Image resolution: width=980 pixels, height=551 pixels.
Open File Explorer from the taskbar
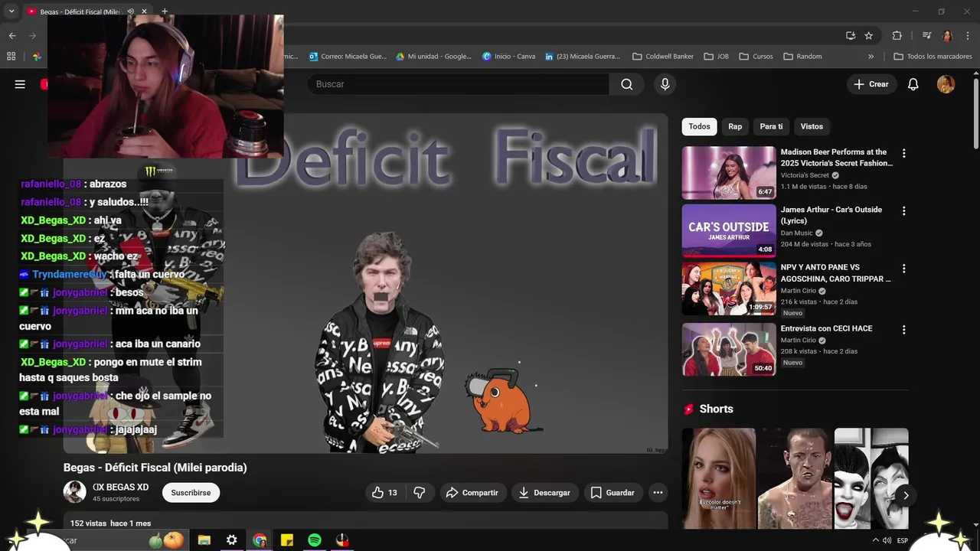pos(204,540)
